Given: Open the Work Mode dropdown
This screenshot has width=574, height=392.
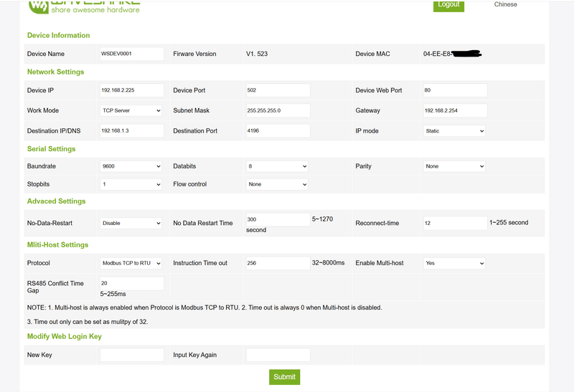Looking at the screenshot, I should (131, 110).
